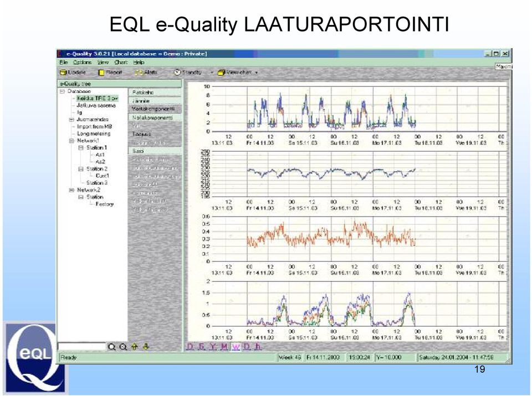Select the Ig tree item
This screenshot has height=396, width=532.
pos(80,112)
